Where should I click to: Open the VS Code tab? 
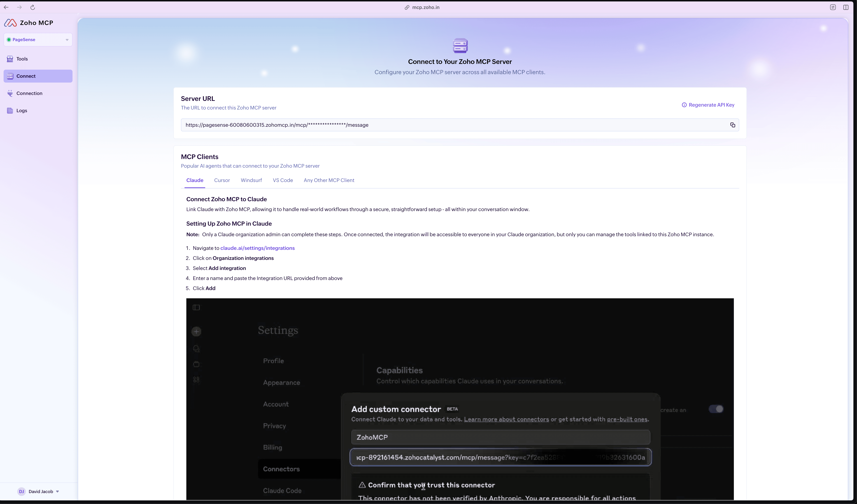click(x=283, y=180)
